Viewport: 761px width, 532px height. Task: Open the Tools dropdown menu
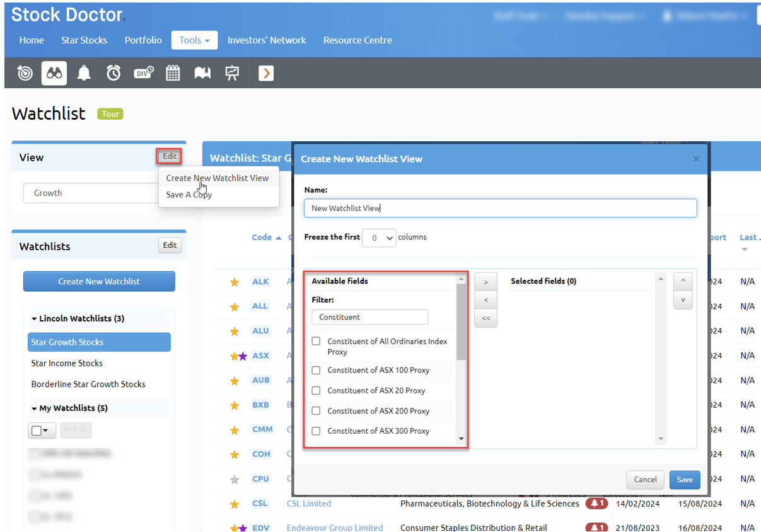[194, 40]
